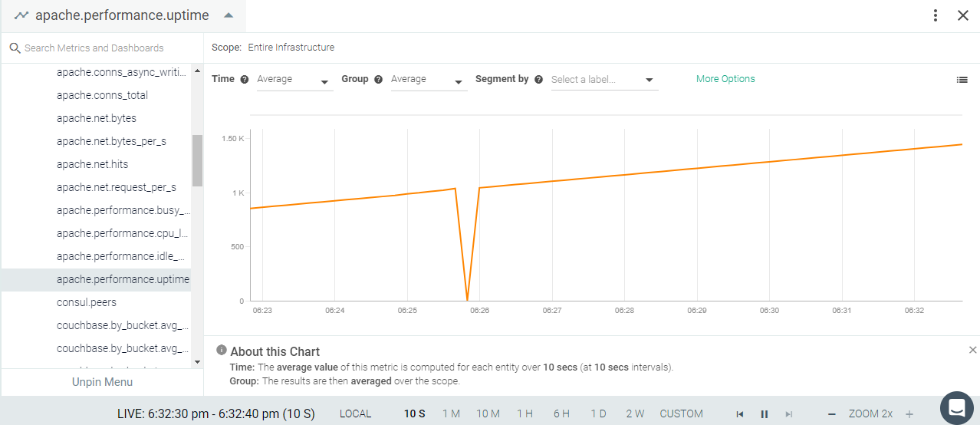
Task: Click the More Options link
Action: 725,79
